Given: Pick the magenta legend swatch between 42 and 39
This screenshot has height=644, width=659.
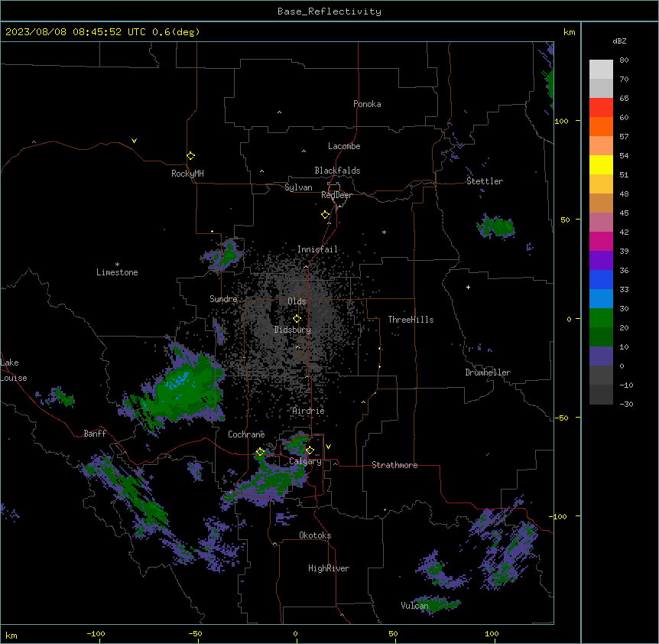Looking at the screenshot, I should pos(601,241).
